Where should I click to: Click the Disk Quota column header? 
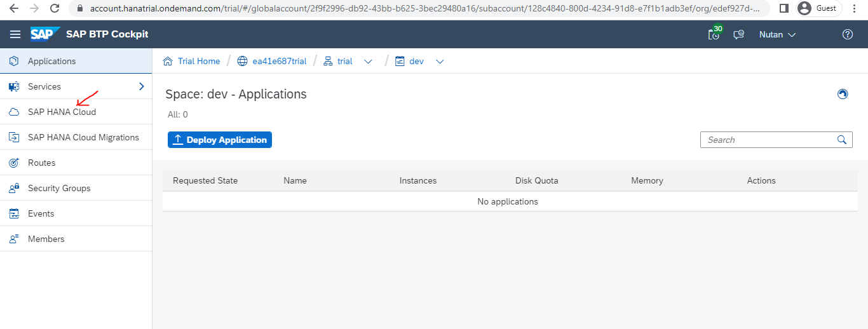(x=537, y=180)
